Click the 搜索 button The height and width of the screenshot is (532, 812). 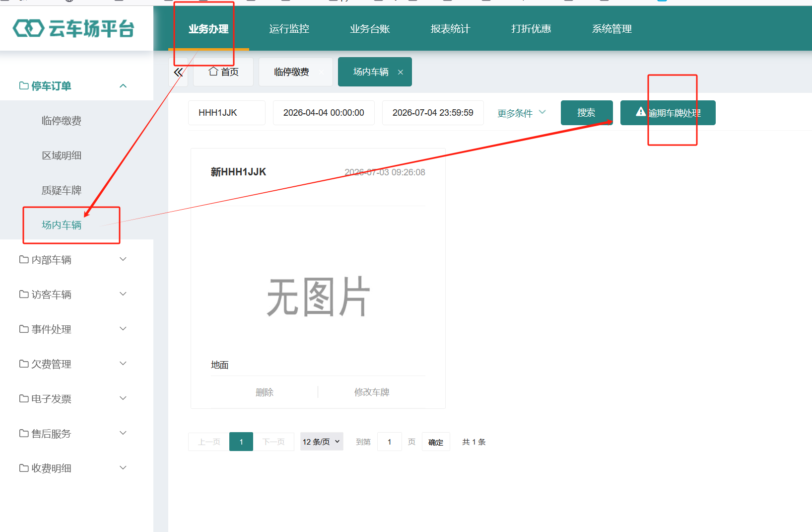point(587,113)
